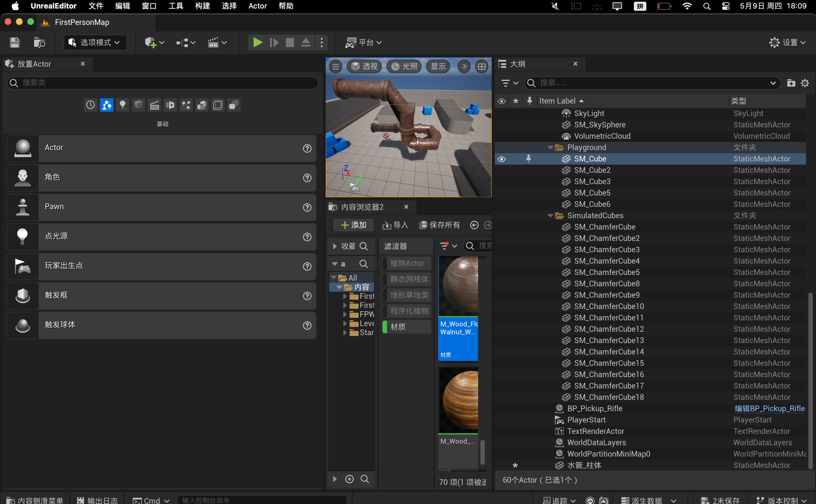Select the Cinematic category icon
Image resolution: width=816 pixels, height=504 pixels.
(x=154, y=105)
